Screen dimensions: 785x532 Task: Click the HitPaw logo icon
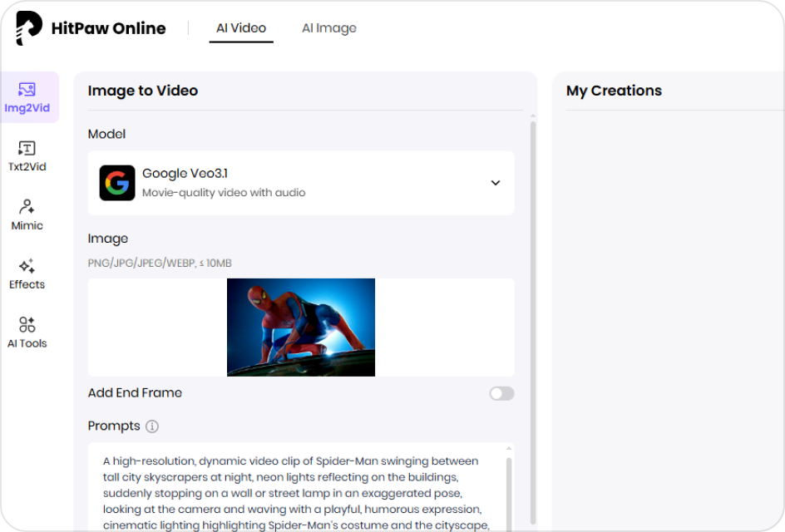[x=28, y=27]
